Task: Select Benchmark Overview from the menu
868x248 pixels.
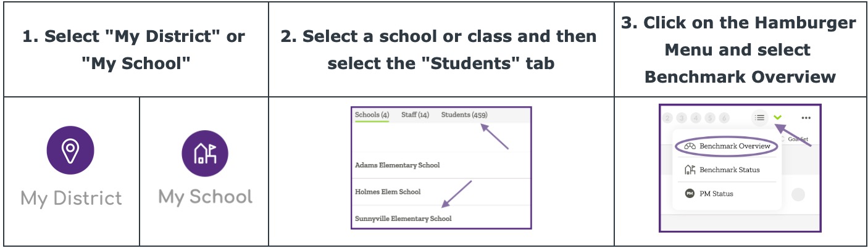Action: (x=735, y=146)
